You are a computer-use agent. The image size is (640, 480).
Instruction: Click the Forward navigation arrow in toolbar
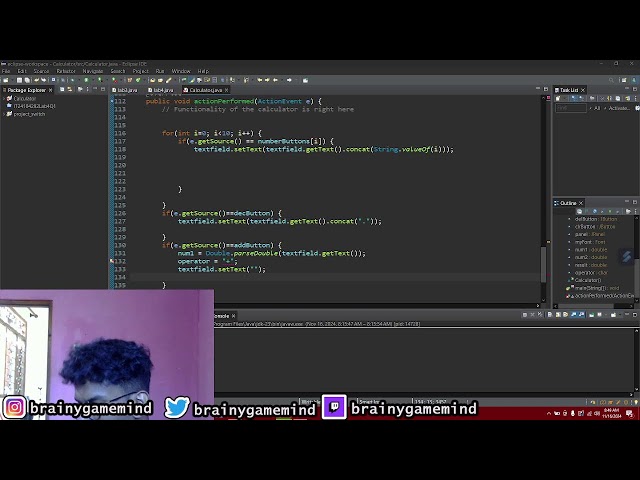(x=289, y=80)
